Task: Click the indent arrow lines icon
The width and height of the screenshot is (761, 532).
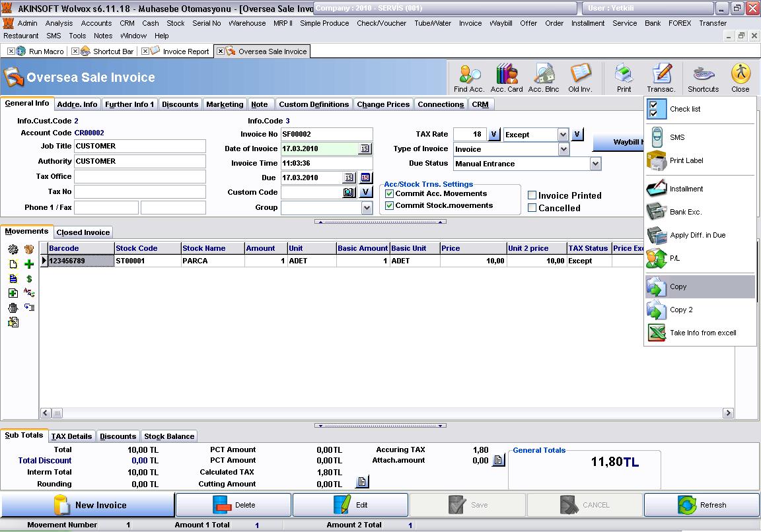Action: tap(29, 308)
